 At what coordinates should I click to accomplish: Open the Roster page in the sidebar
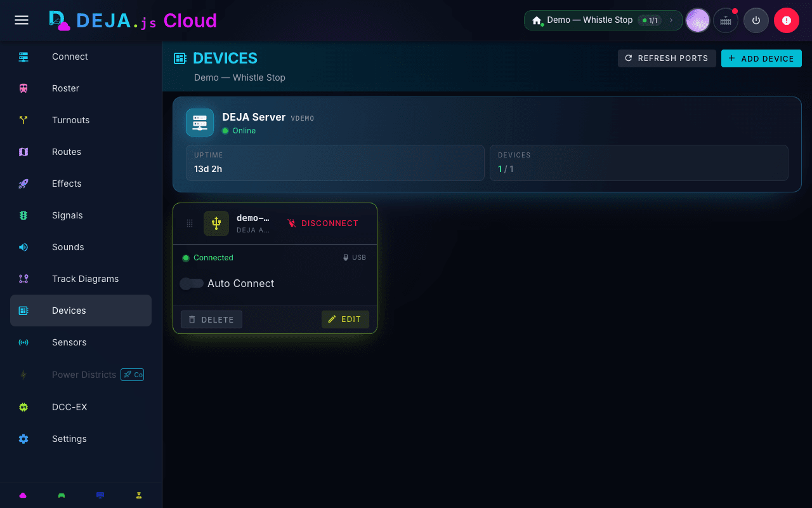(81, 88)
